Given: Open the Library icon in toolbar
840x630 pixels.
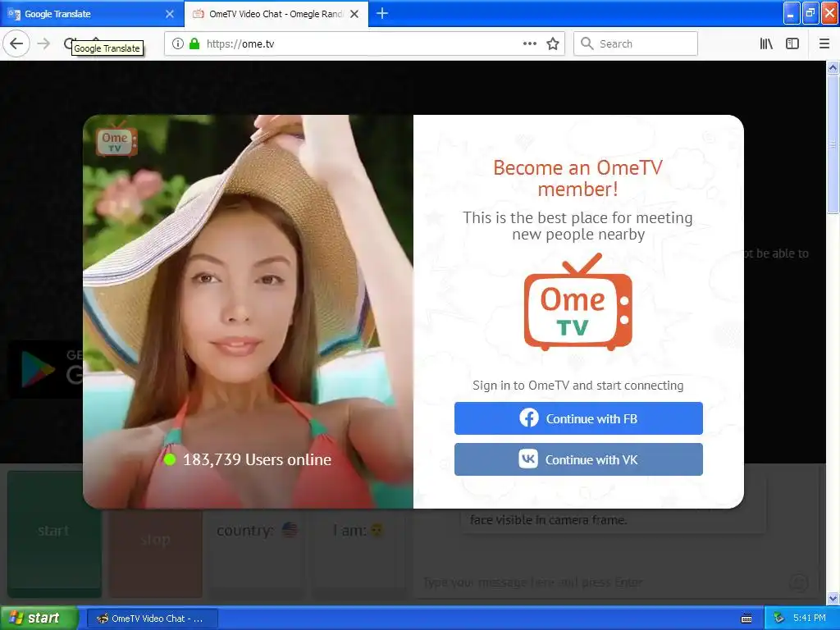Looking at the screenshot, I should 766,44.
